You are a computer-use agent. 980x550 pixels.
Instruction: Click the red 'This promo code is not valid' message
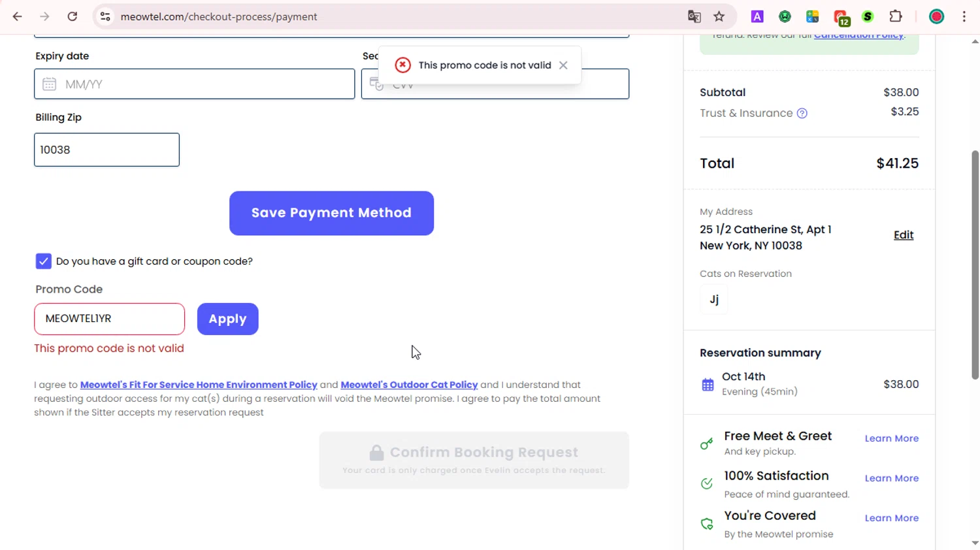[x=109, y=348]
